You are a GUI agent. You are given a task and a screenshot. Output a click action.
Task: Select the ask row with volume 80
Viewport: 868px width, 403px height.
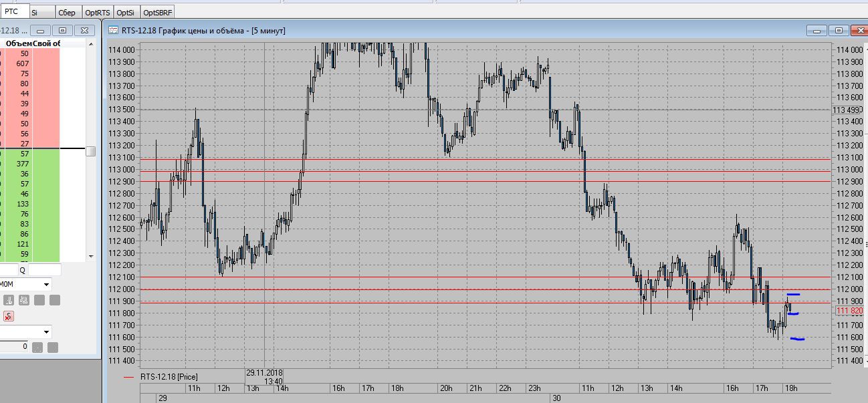30,84
